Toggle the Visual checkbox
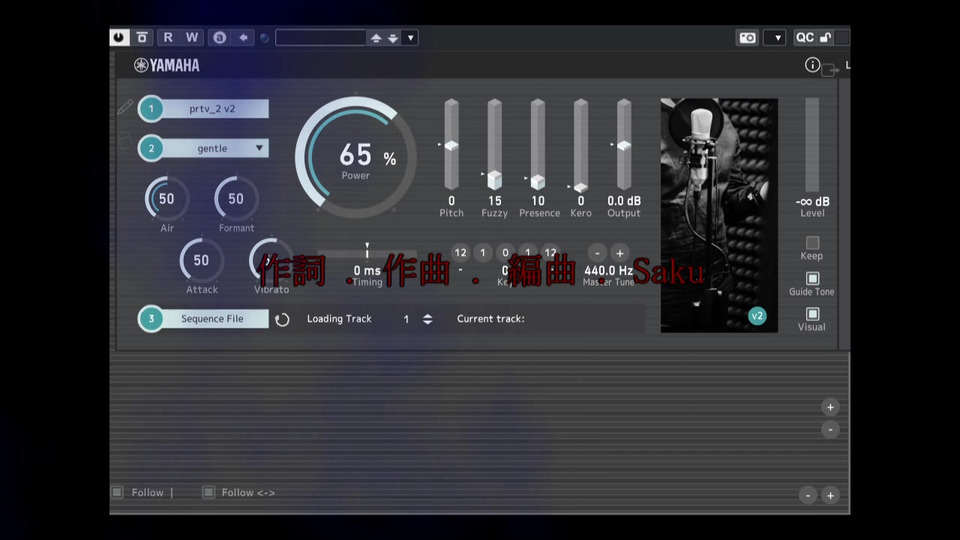The width and height of the screenshot is (960, 540). pyautogui.click(x=812, y=314)
